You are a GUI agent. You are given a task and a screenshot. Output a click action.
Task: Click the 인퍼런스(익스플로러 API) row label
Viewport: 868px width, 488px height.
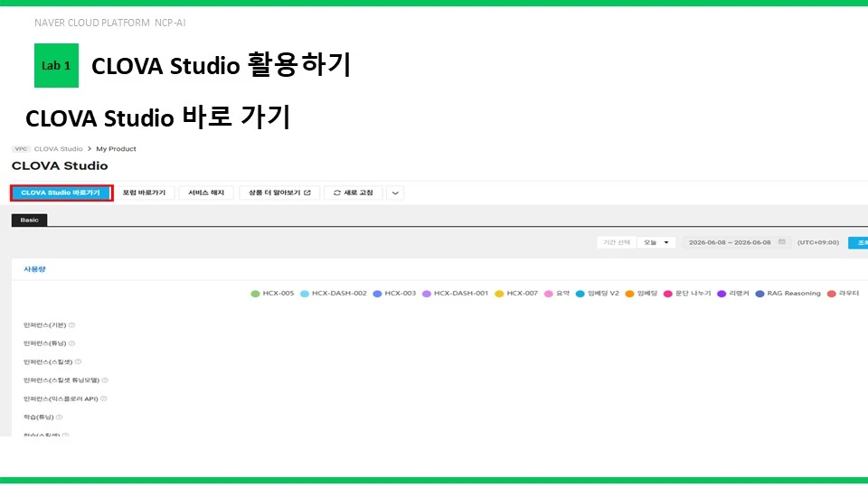pos(61,399)
